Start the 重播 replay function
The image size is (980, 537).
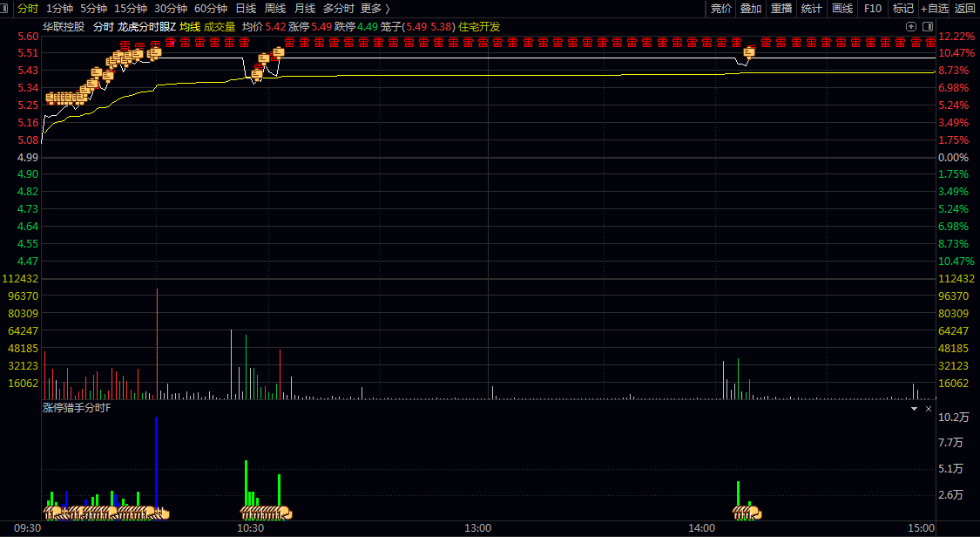tap(781, 8)
